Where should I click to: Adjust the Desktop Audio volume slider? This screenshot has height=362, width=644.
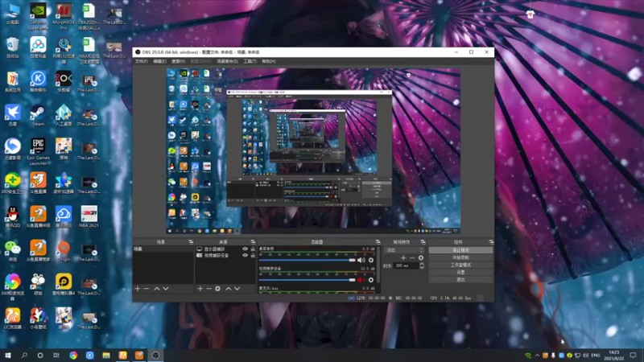pos(308,260)
